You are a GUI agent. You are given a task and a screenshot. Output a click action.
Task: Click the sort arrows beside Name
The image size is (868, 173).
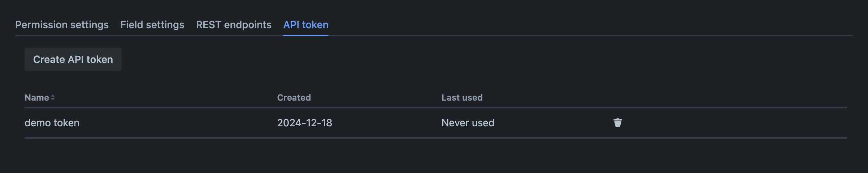(x=53, y=97)
